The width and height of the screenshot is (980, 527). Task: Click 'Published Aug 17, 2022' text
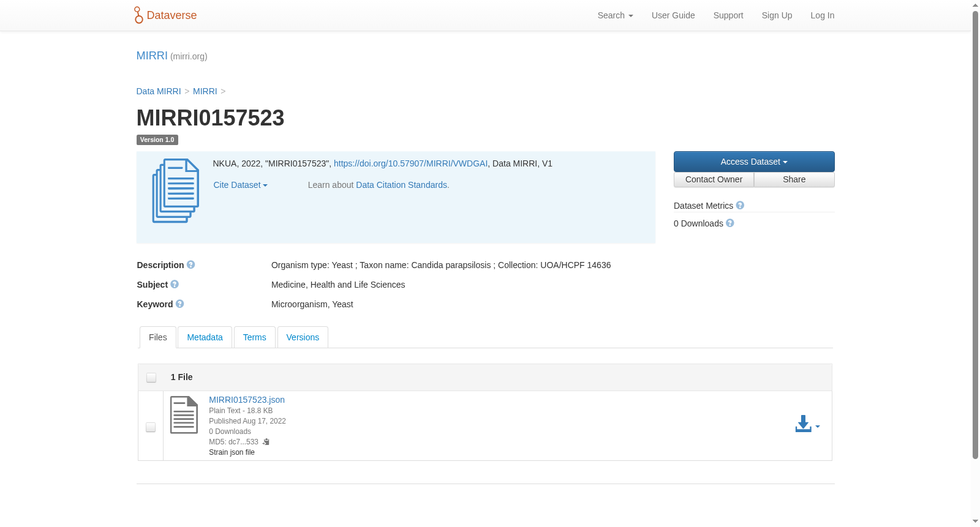[x=247, y=421]
